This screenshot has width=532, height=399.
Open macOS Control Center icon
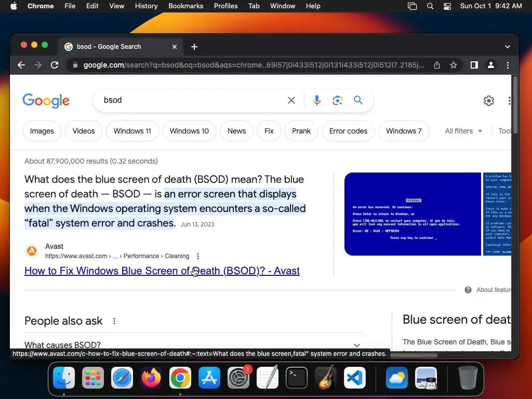[447, 6]
